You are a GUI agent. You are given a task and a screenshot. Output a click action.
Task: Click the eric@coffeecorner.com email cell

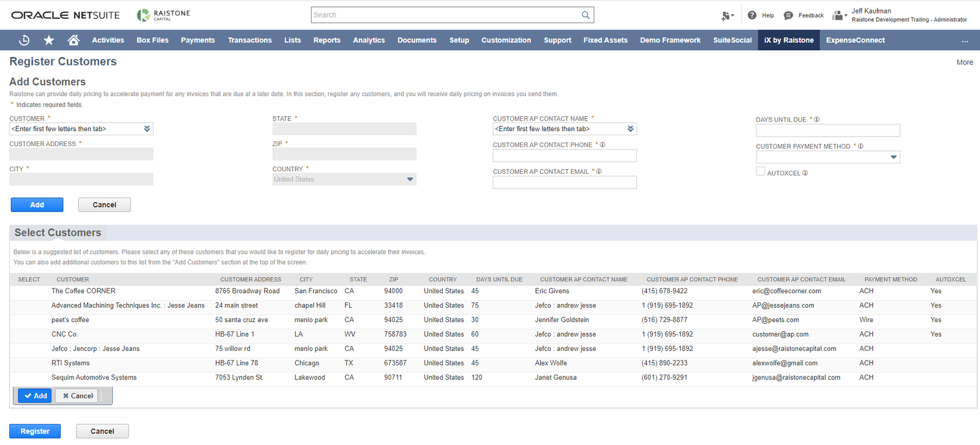tap(786, 291)
